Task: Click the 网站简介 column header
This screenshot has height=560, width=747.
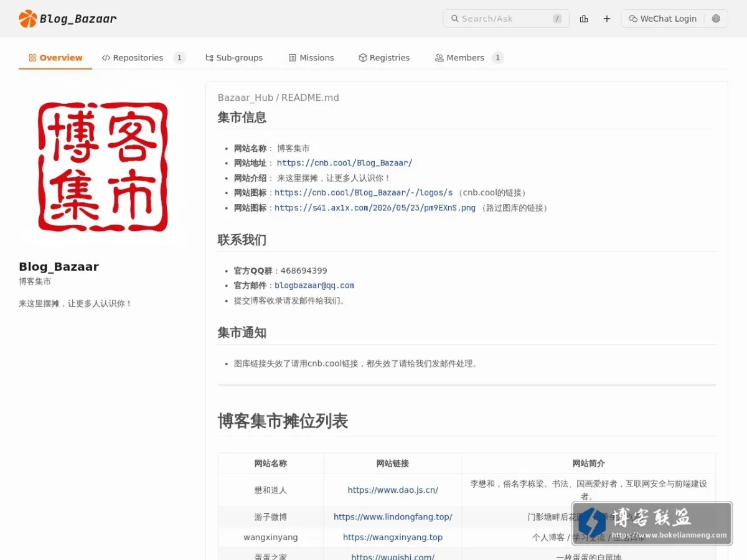Action: [589, 464]
